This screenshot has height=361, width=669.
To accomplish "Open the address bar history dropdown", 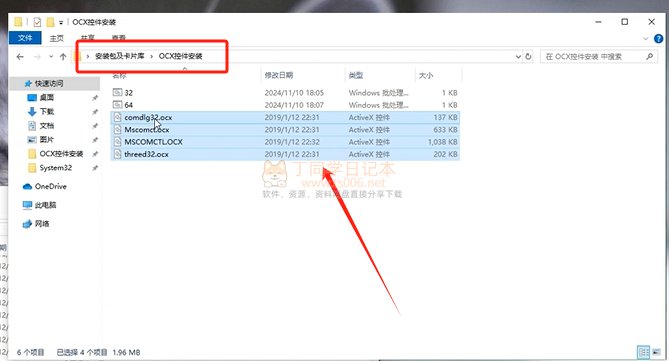I will coord(518,56).
